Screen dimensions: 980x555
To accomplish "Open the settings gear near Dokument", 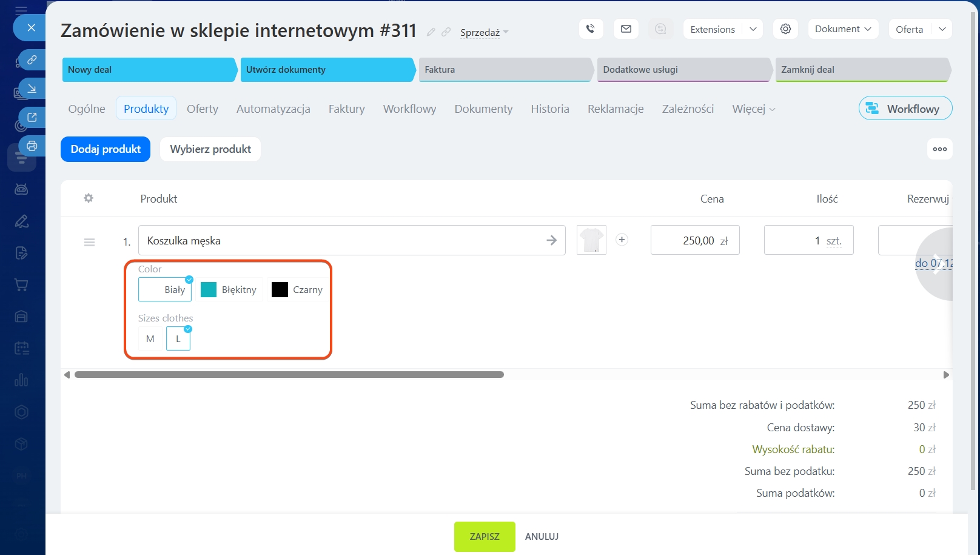I will point(785,29).
